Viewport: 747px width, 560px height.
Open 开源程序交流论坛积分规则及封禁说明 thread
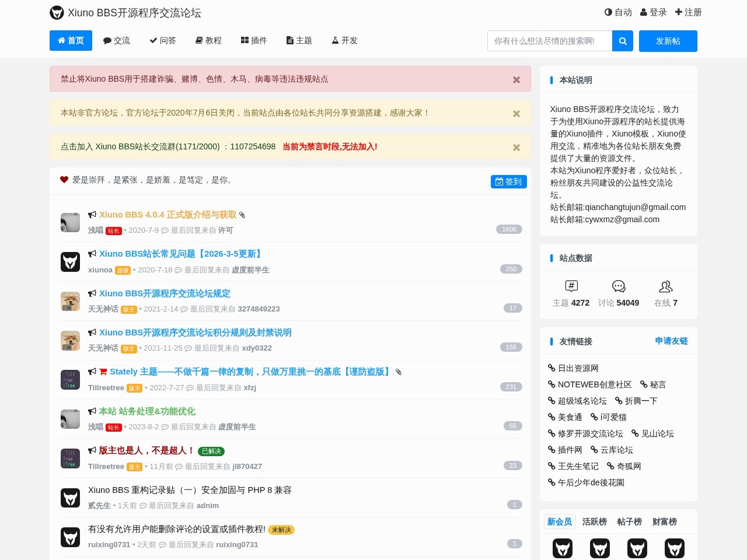(x=196, y=332)
